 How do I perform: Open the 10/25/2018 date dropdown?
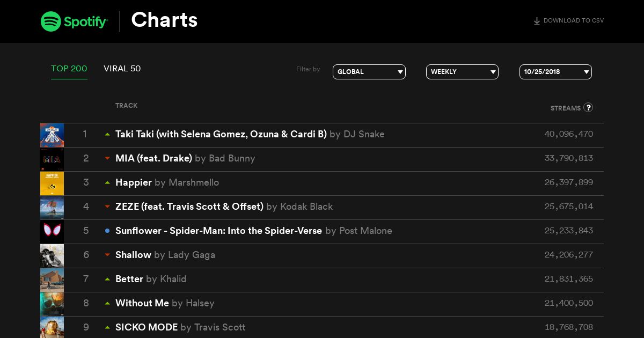coord(555,72)
